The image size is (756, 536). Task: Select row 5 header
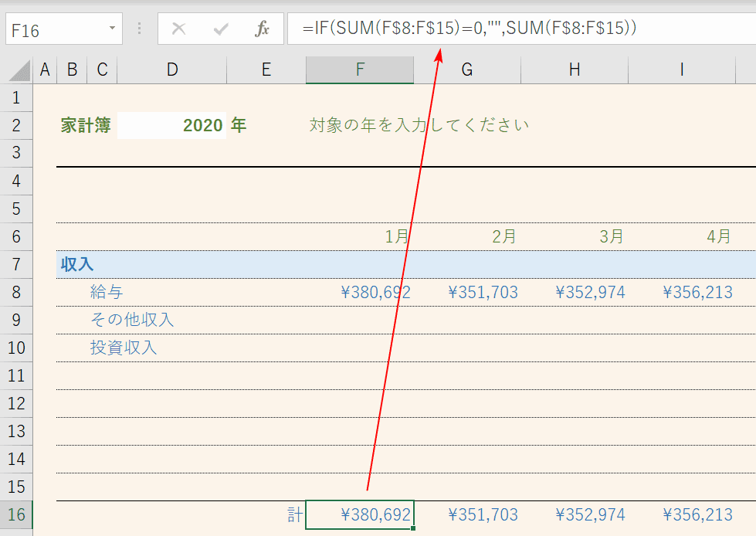(16, 209)
